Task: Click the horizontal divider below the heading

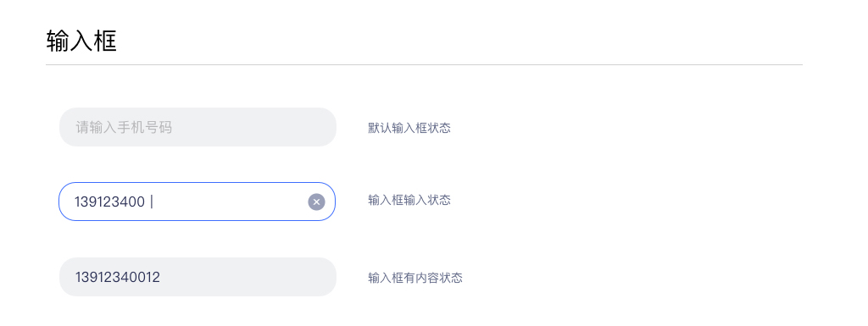Action: (424, 65)
